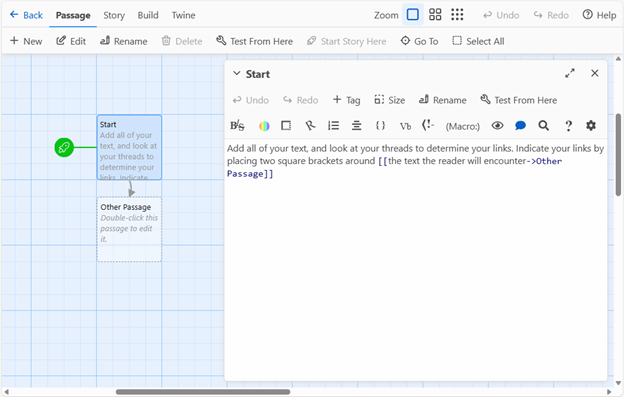
Task: Click Undo in the top toolbar
Action: pyautogui.click(x=501, y=15)
